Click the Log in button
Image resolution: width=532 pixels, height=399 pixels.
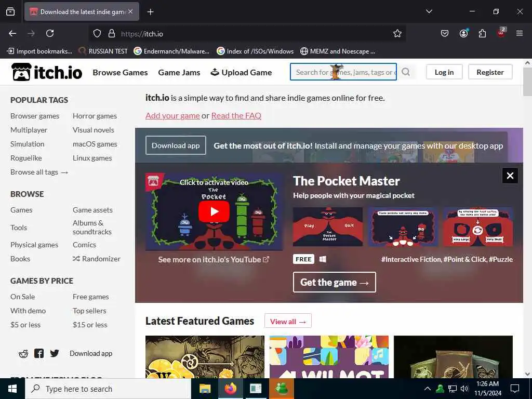click(x=444, y=72)
